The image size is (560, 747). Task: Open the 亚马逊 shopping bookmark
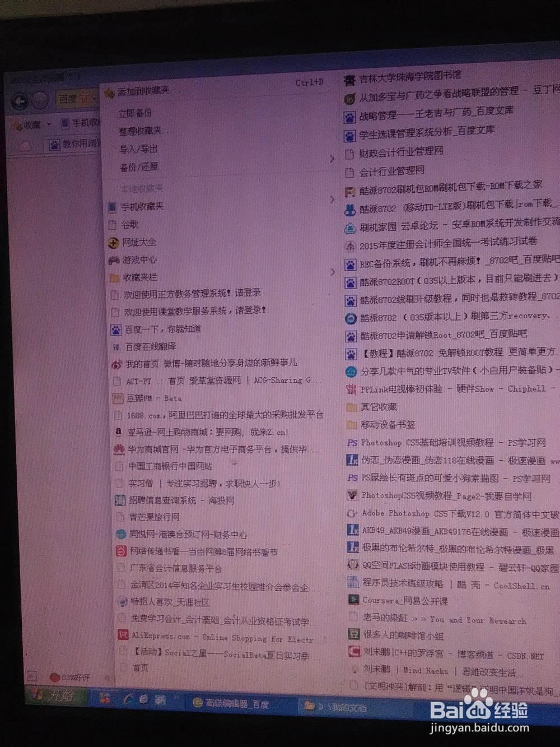pyautogui.click(x=202, y=432)
